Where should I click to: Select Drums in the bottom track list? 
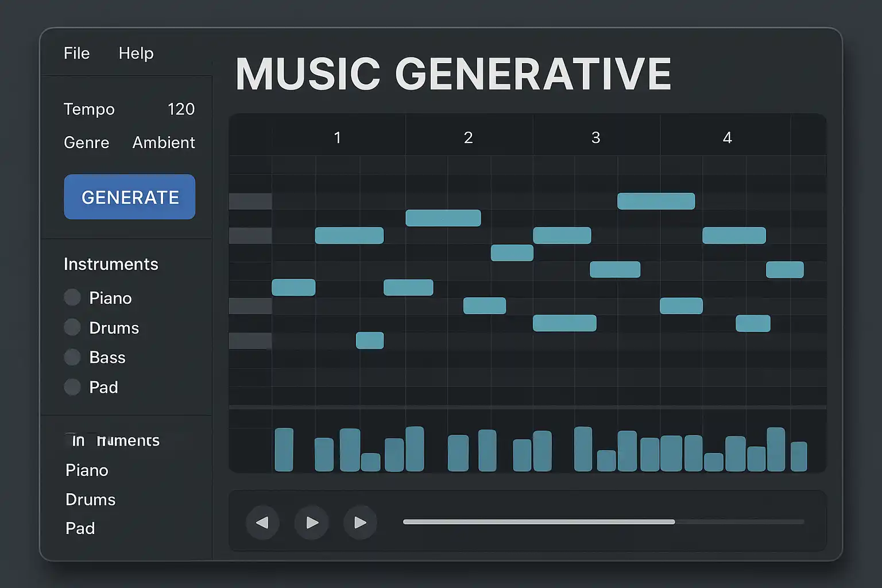(91, 500)
